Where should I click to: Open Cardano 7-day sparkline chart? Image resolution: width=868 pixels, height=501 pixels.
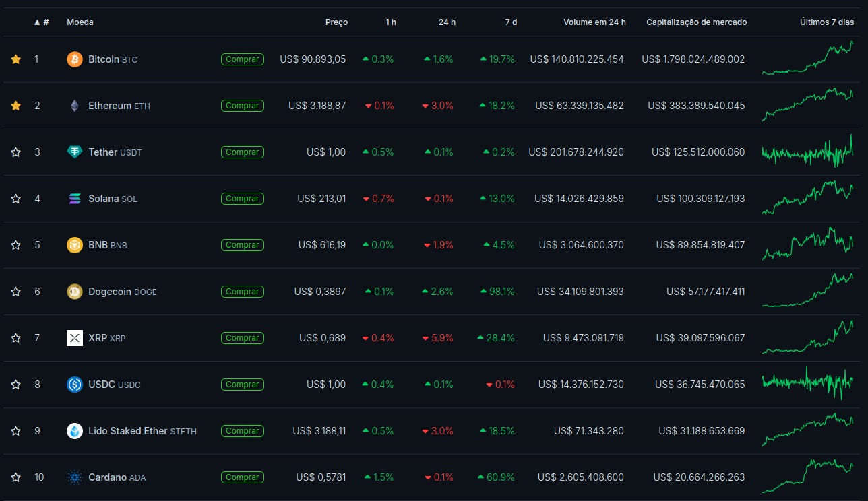click(x=807, y=476)
